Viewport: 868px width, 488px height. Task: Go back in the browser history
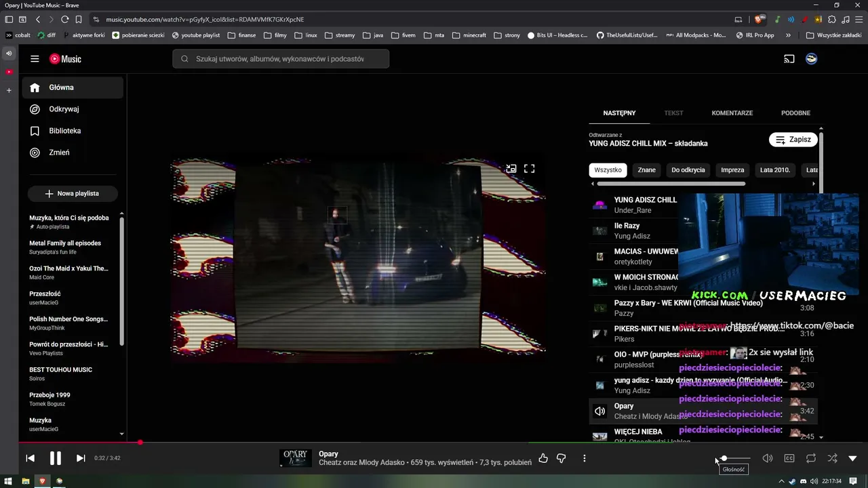pyautogui.click(x=38, y=20)
